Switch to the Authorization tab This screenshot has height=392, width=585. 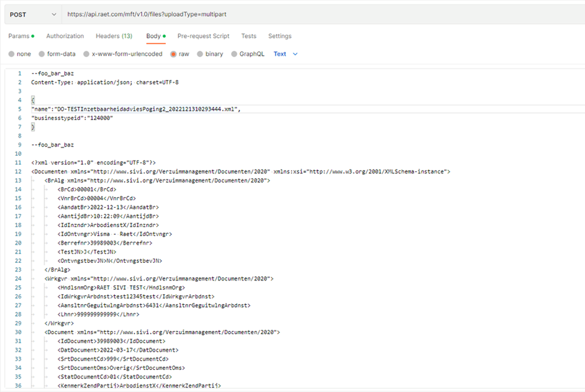pyautogui.click(x=65, y=36)
